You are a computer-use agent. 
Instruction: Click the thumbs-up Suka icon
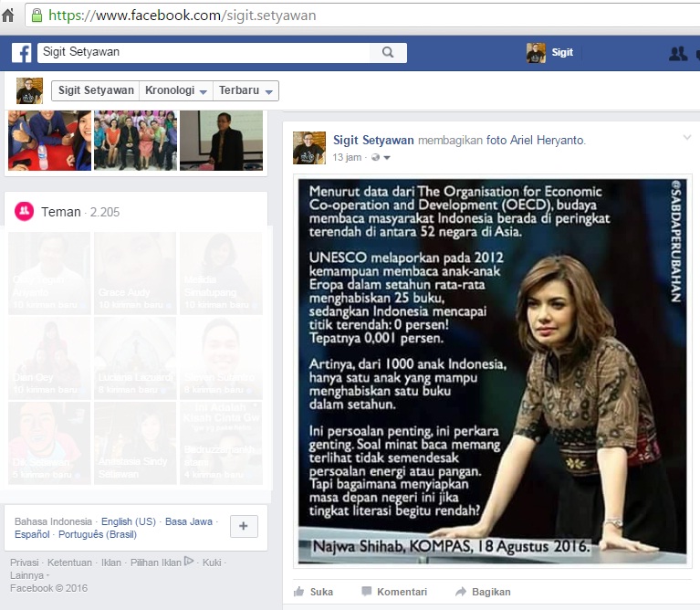tap(298, 592)
